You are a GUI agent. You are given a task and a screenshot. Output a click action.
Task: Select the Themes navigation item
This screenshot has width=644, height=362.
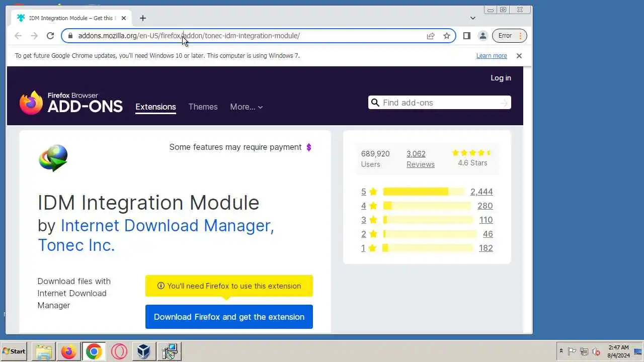coord(203,107)
